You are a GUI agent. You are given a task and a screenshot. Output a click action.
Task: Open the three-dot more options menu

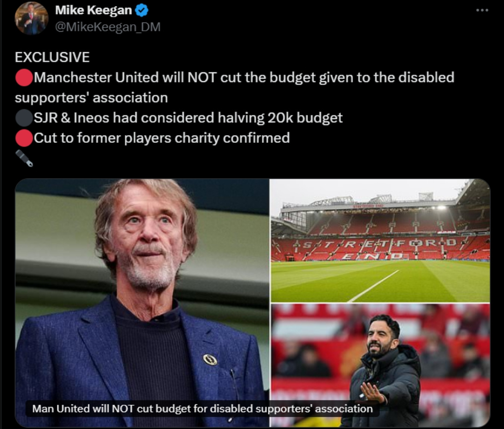(482, 10)
